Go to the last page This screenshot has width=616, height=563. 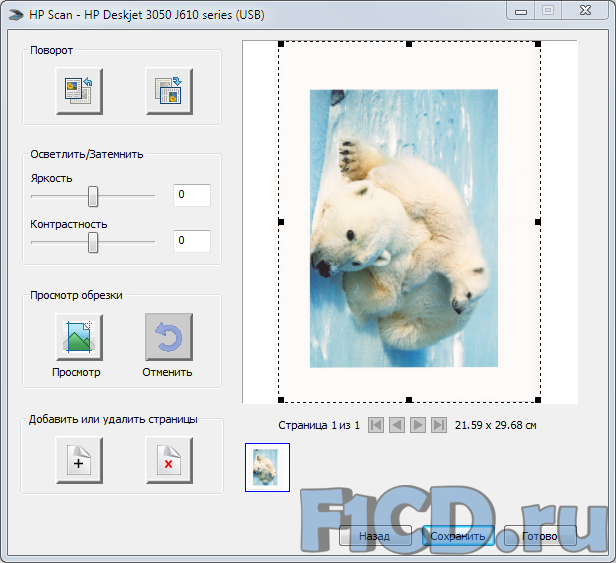(439, 425)
